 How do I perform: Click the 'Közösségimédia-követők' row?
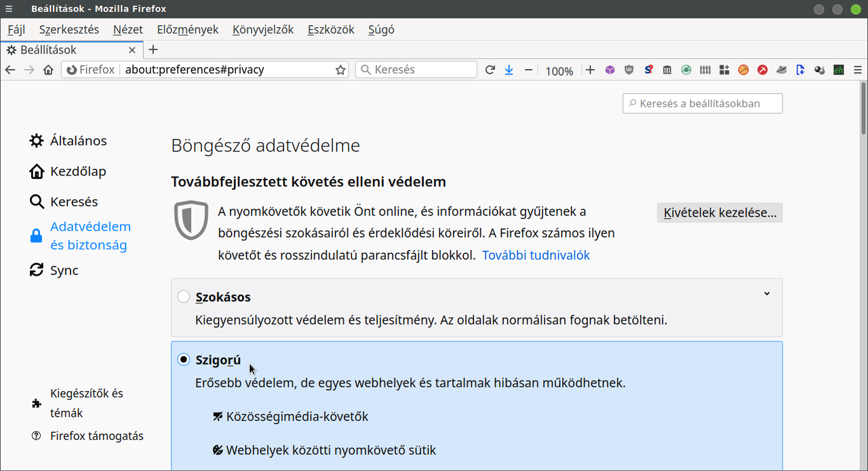pos(291,417)
